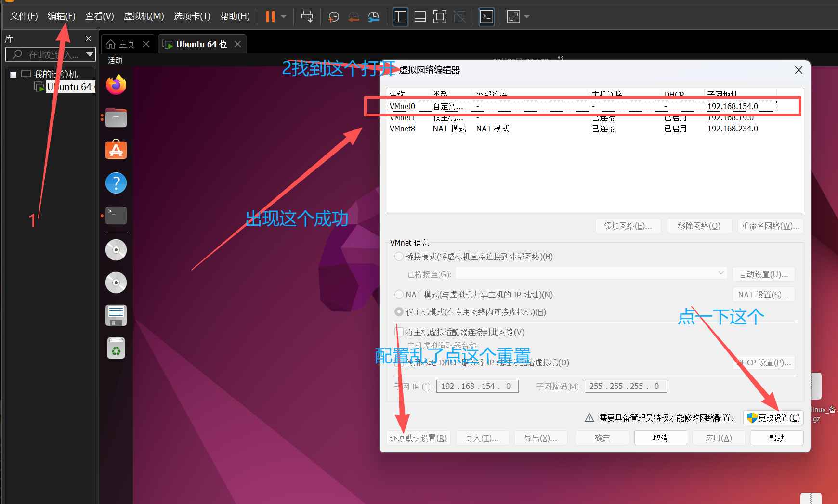The image size is (838, 504).
Task: Collapse the 我的计算机 tree node
Action: click(x=13, y=75)
